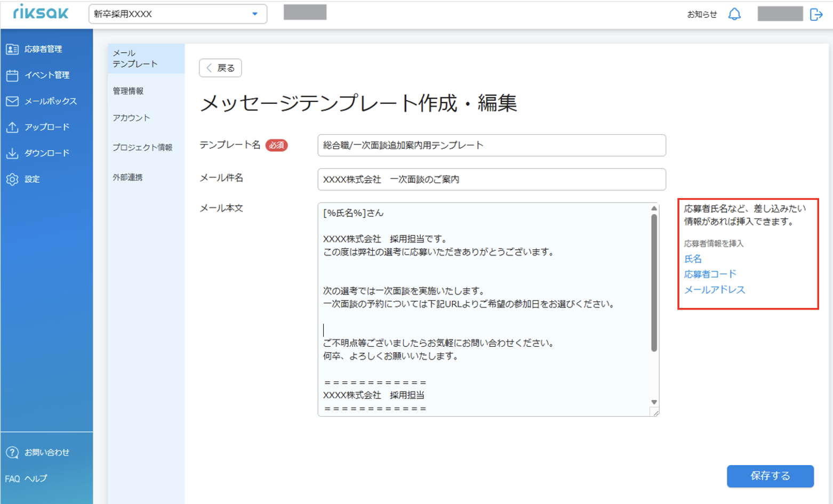Click the メールボックス envelope icon
Image resolution: width=833 pixels, height=504 pixels.
(12, 101)
